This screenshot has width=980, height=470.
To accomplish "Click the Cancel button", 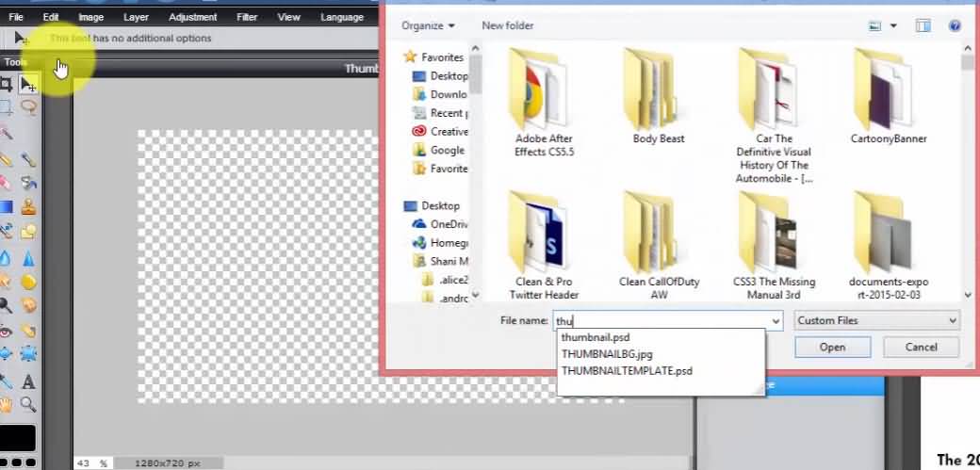I will coord(921,347).
